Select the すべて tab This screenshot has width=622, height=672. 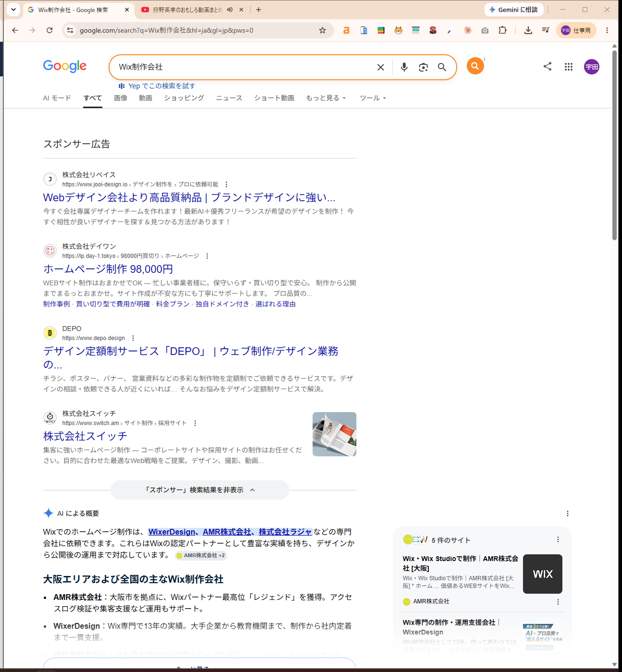click(x=92, y=98)
